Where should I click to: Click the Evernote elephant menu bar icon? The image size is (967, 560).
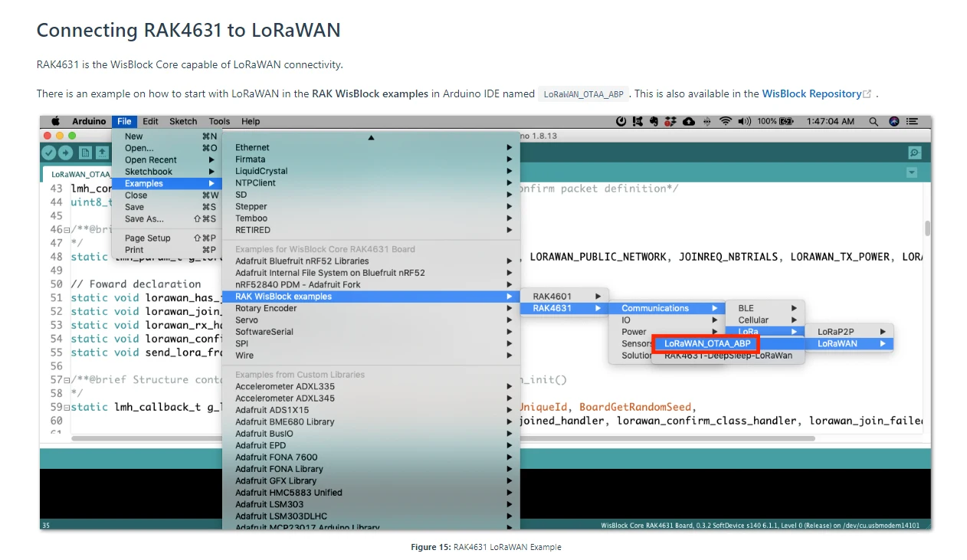tap(654, 121)
